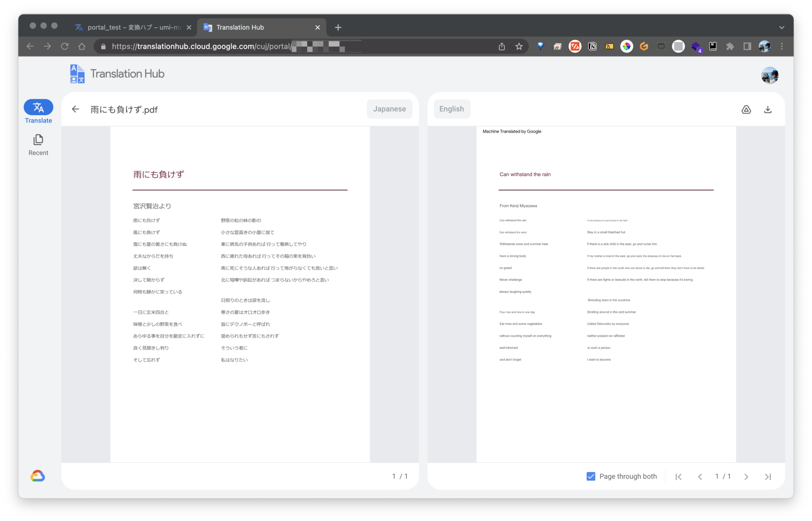
Task: Open Chrome three-dot menu
Action: coord(781,46)
